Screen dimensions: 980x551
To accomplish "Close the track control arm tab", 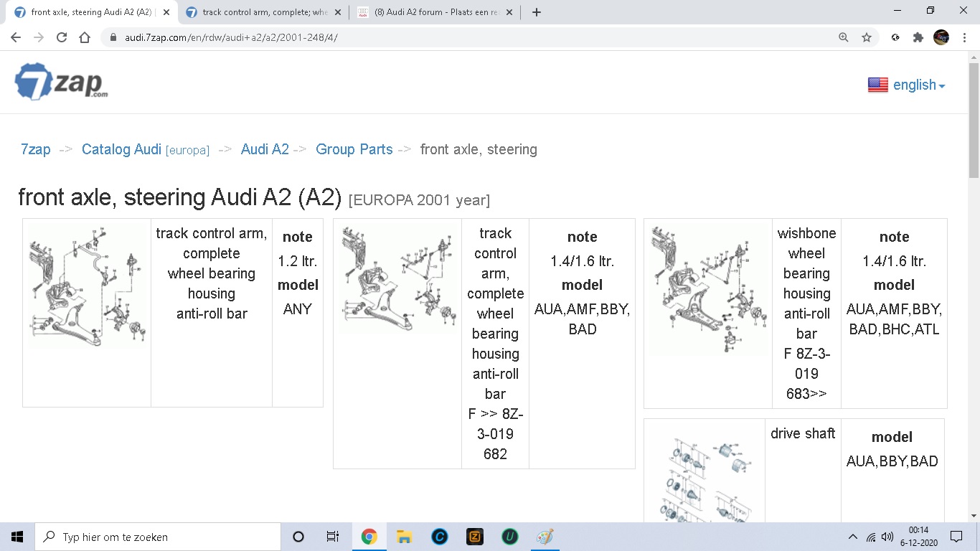I will point(337,12).
